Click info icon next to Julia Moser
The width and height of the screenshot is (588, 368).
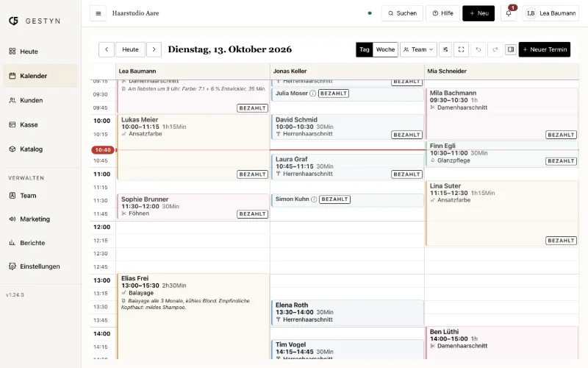313,93
